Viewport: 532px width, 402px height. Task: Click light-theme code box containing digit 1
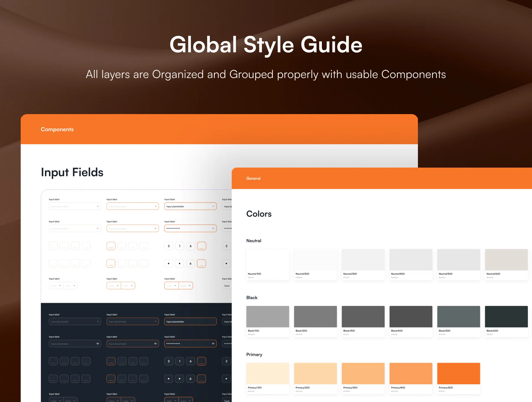coord(180,246)
